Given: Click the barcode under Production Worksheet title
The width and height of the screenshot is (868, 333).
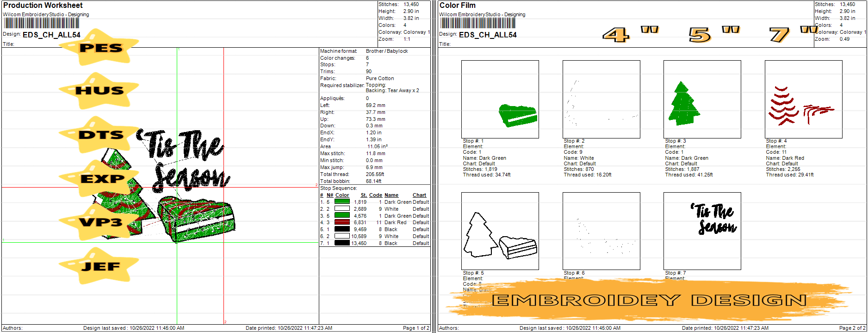Looking at the screenshot, I should coord(41,23).
